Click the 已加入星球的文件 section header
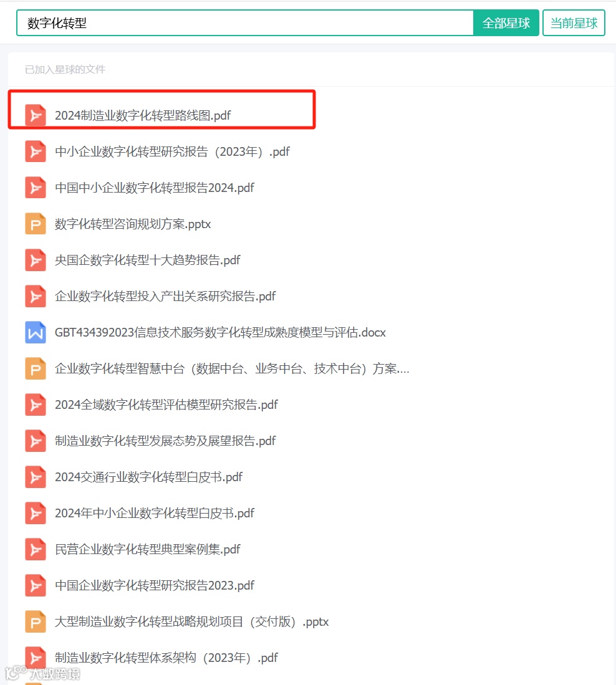Viewport: 616px width, 685px height. click(65, 69)
